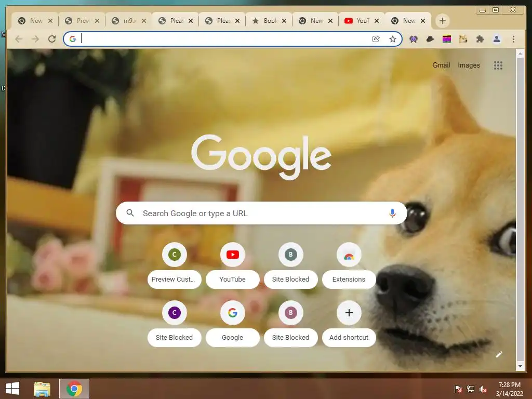532x399 pixels.
Task: Focus the Search Google or type a URL box
Action: [261, 213]
